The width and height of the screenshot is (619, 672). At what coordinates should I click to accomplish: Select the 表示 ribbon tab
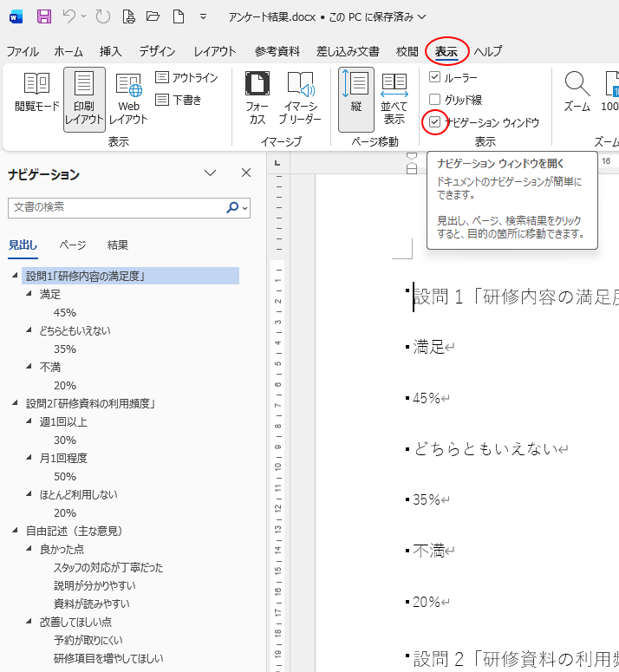click(x=446, y=51)
